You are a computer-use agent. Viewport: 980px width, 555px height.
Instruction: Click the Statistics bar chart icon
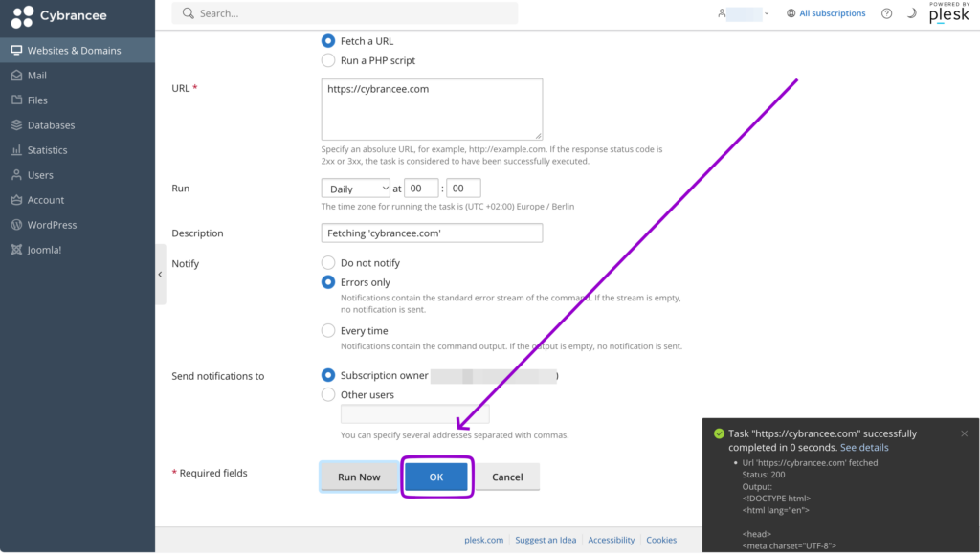point(16,150)
